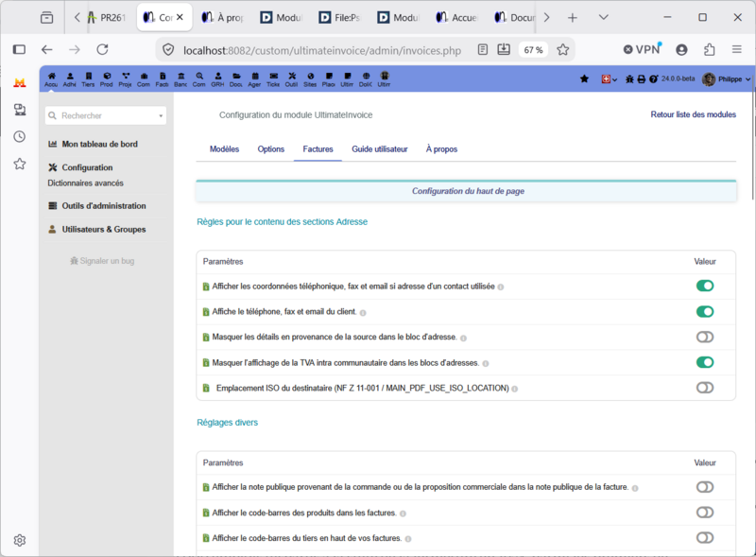This screenshot has height=557, width=756.
Task: Open the Philippe user dropdown
Action: pos(727,79)
